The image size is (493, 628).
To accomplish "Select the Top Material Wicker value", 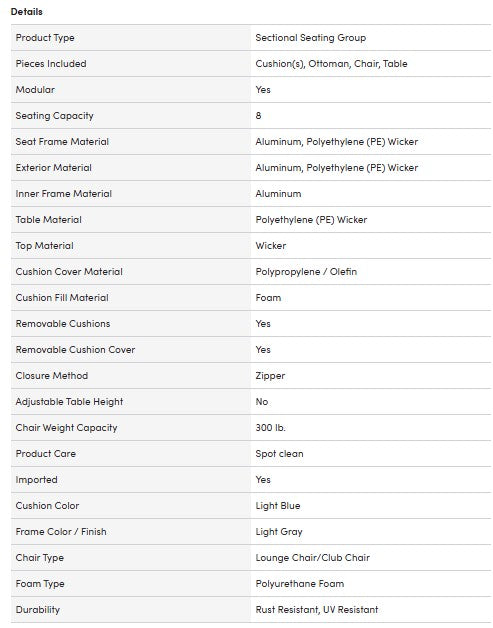I will [271, 246].
